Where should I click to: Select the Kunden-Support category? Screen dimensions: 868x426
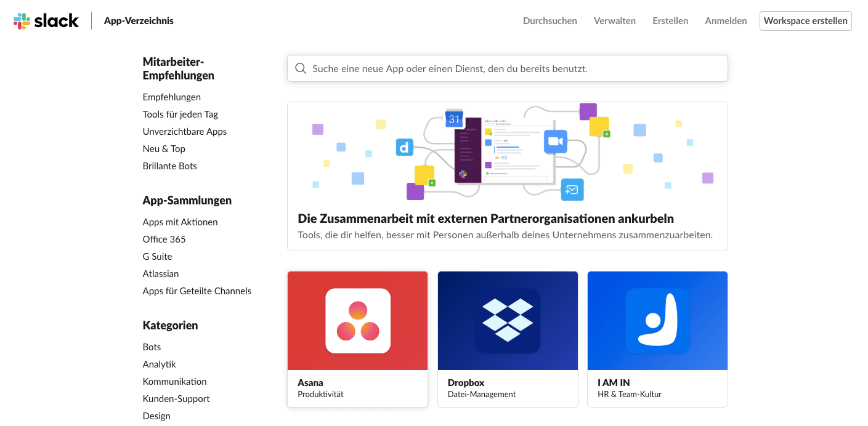[x=176, y=398]
